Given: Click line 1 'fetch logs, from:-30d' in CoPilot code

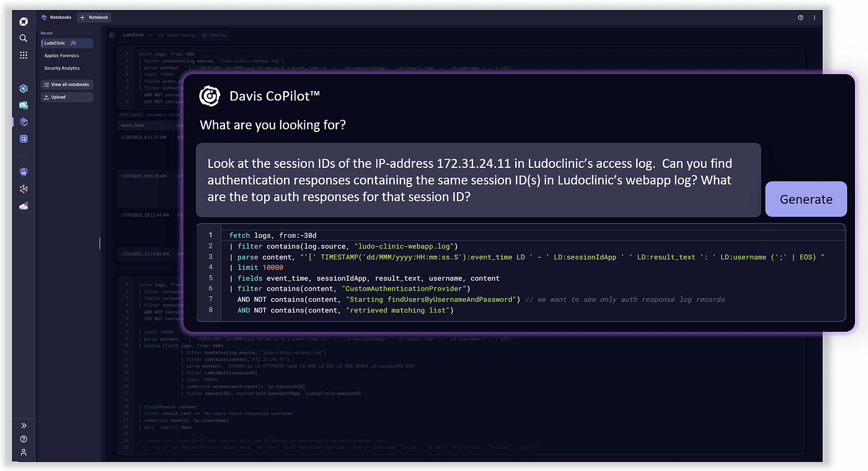Looking at the screenshot, I should [273, 235].
